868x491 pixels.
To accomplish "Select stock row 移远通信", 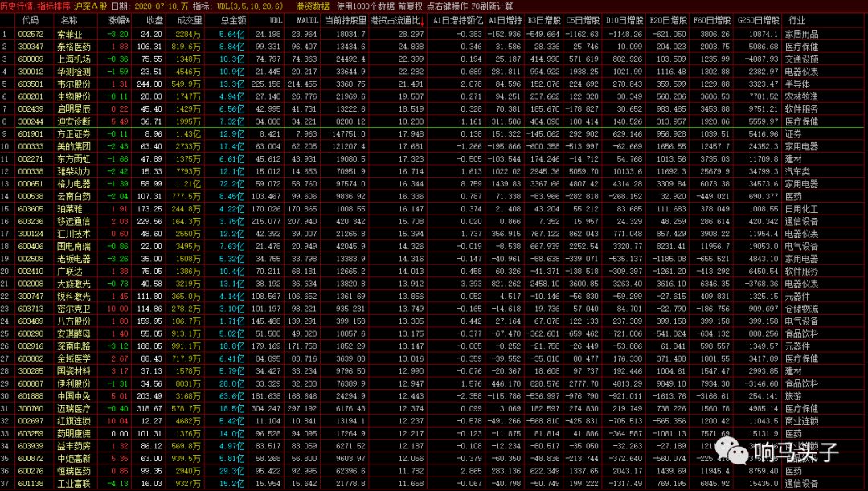I will coord(432,222).
